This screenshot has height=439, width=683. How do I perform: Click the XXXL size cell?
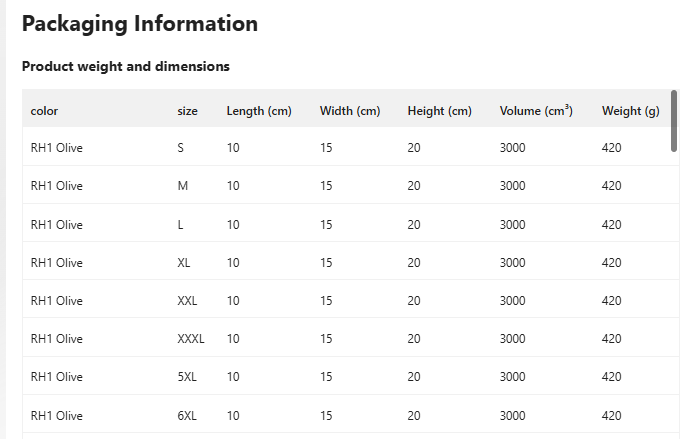[191, 338]
